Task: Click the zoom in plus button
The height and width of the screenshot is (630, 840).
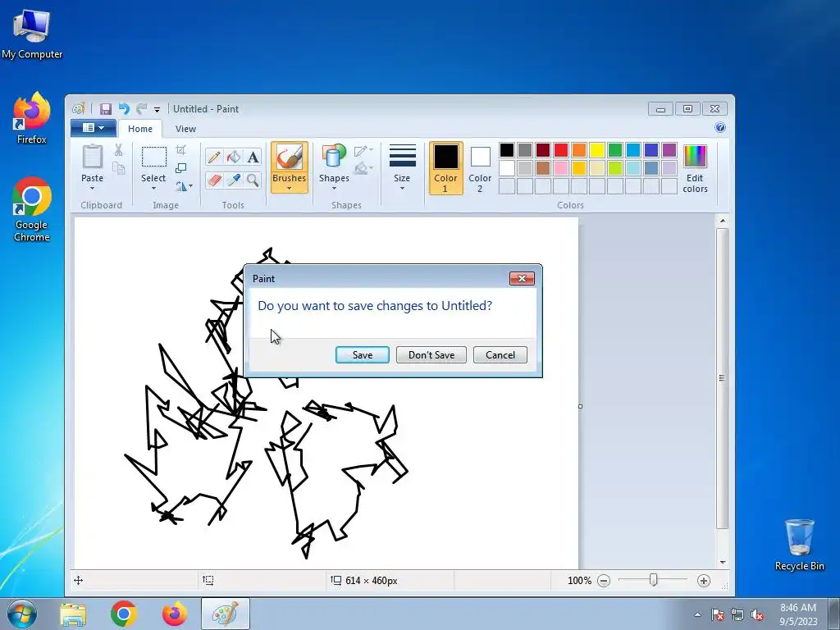Action: point(704,581)
